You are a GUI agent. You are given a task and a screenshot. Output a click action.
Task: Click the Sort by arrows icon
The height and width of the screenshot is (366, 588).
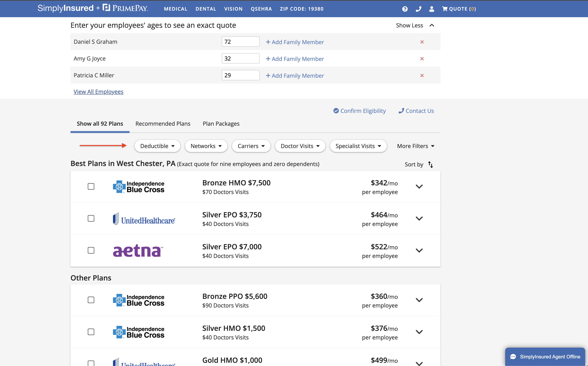click(430, 164)
